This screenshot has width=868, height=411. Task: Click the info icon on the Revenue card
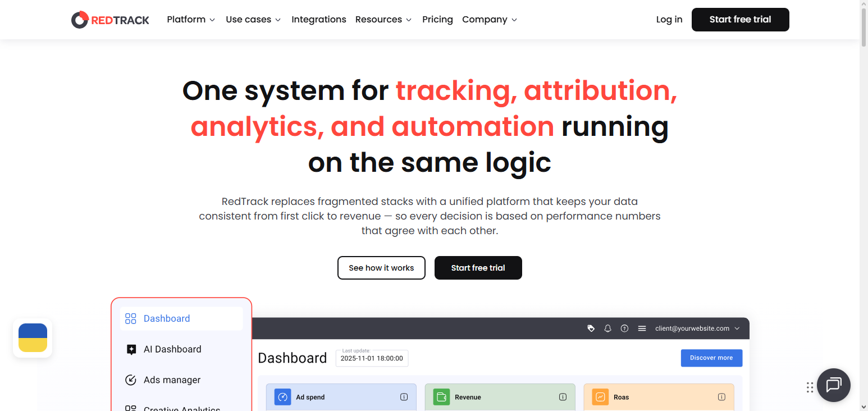563,396
